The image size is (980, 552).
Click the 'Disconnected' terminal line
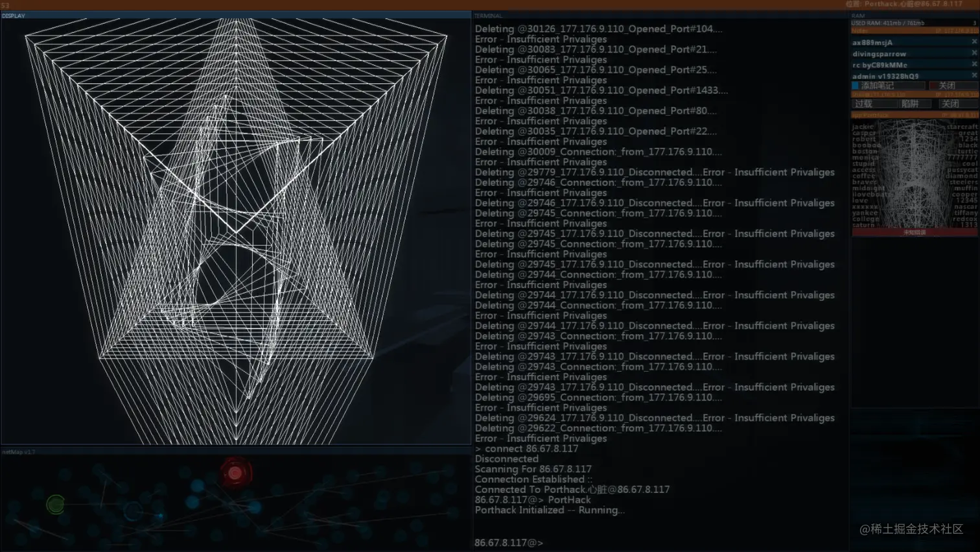tap(506, 459)
